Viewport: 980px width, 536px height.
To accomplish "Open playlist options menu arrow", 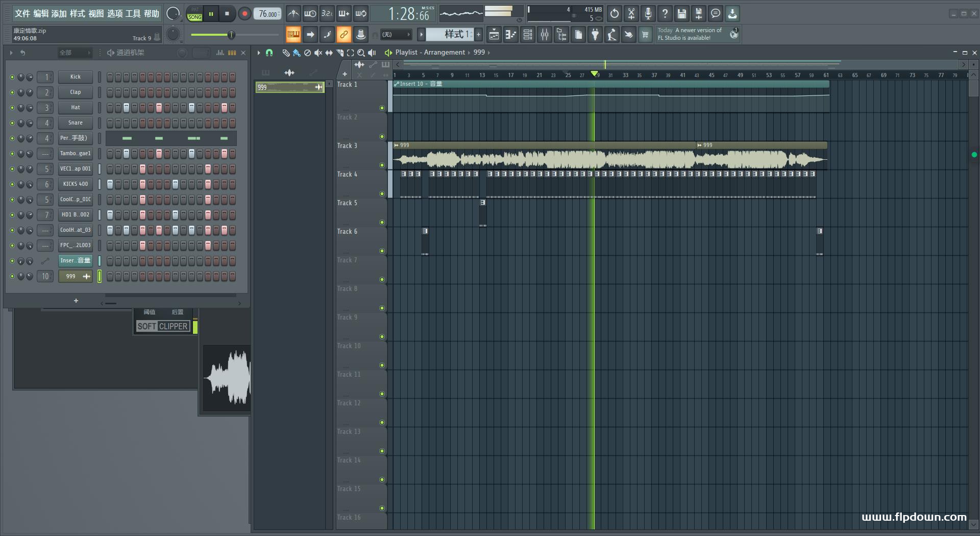I will click(259, 53).
